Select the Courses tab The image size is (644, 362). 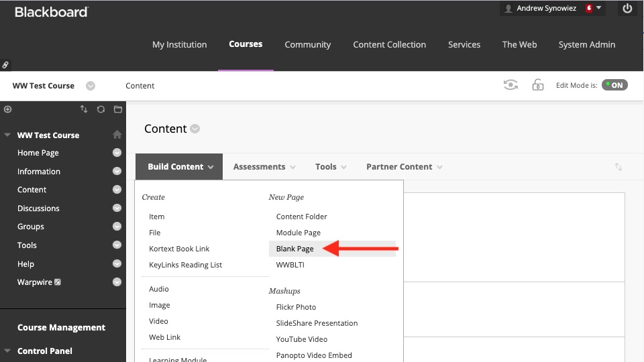(x=246, y=44)
